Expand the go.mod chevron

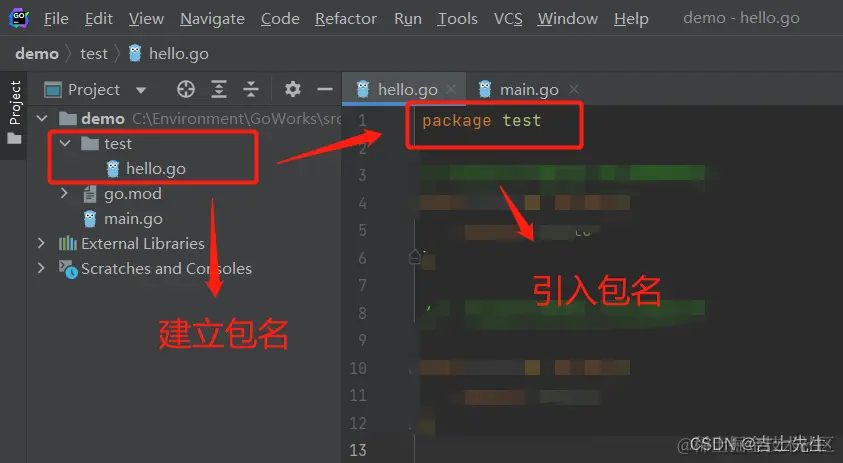(64, 193)
